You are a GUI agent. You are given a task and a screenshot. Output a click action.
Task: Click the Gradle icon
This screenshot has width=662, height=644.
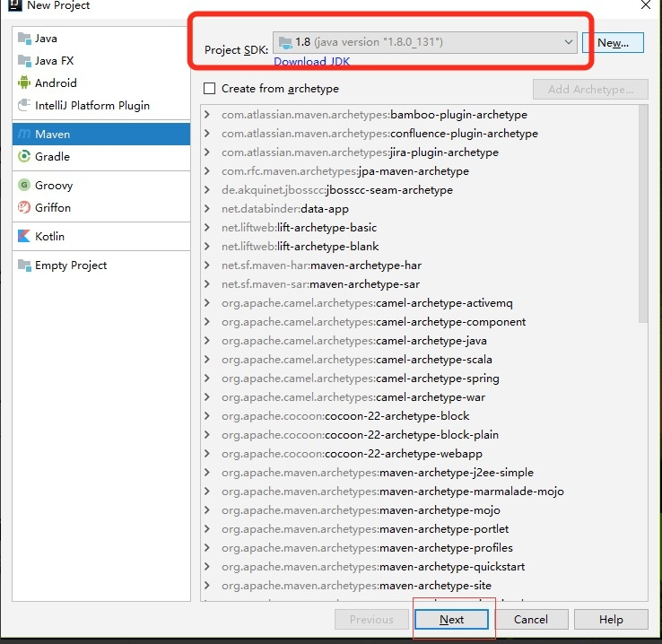[x=24, y=157]
